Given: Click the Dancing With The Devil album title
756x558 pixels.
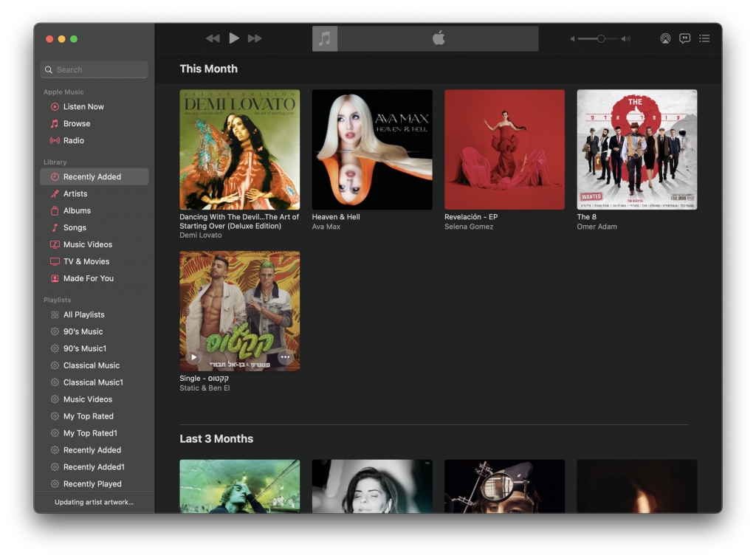Looking at the screenshot, I should point(240,221).
